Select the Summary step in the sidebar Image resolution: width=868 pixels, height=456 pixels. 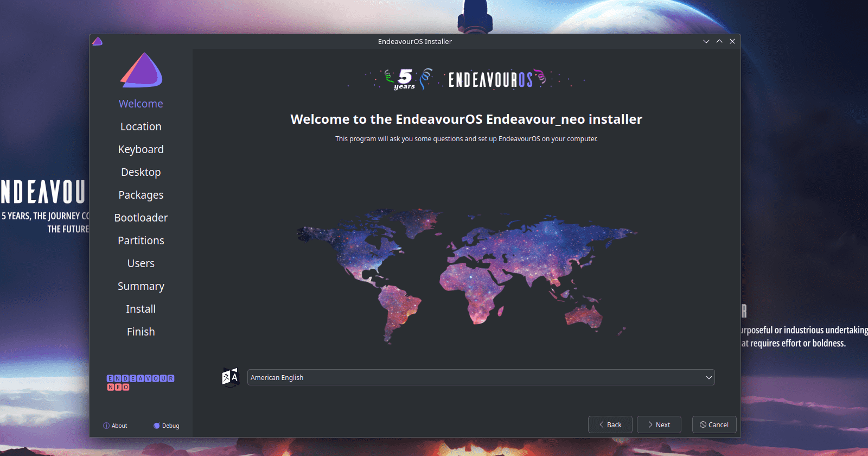(x=141, y=286)
